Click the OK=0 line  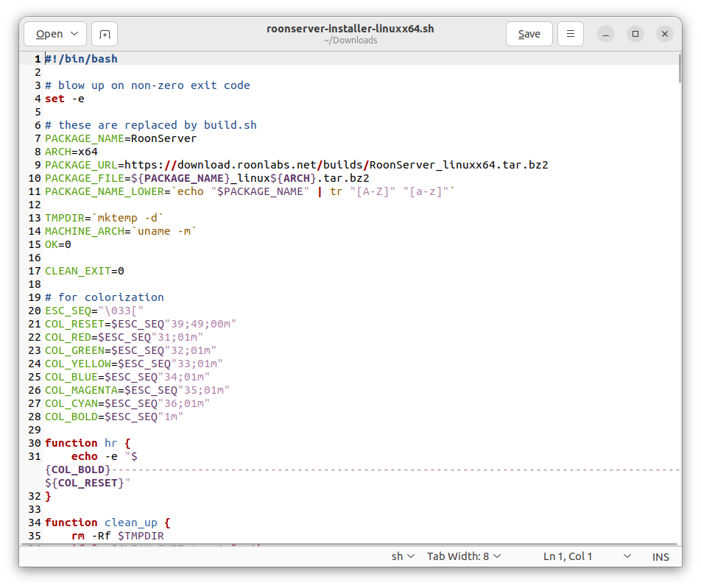(x=58, y=244)
